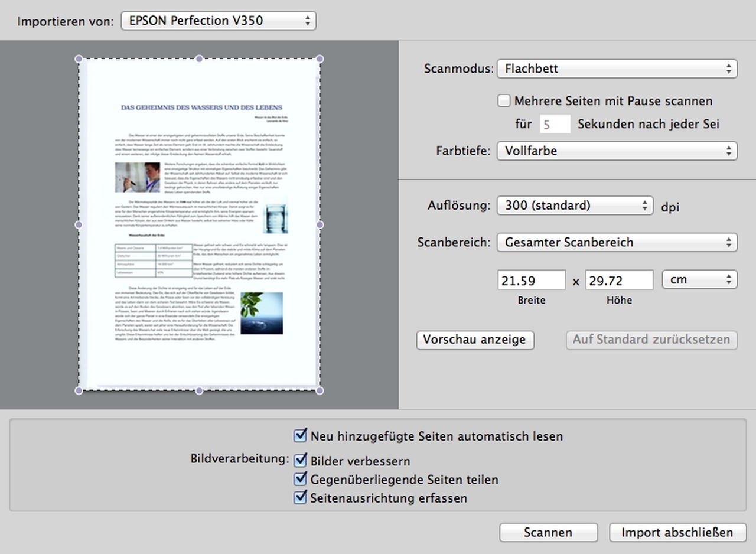Click the scanned page preview thumbnail

pyautogui.click(x=200, y=224)
